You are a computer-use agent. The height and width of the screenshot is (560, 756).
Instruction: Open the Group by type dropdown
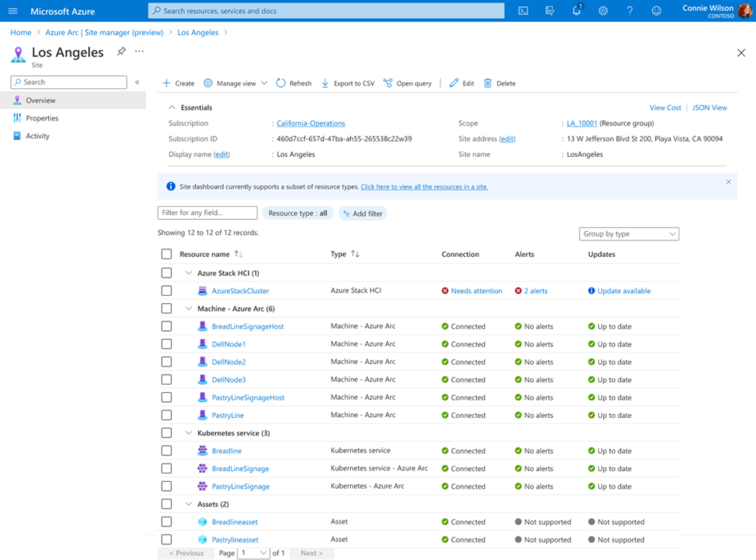tap(628, 234)
